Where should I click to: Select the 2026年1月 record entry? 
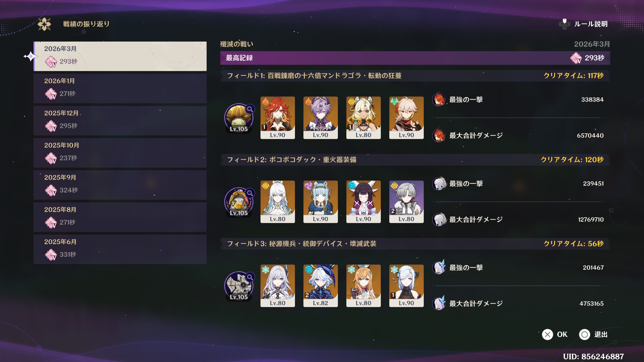pyautogui.click(x=120, y=88)
